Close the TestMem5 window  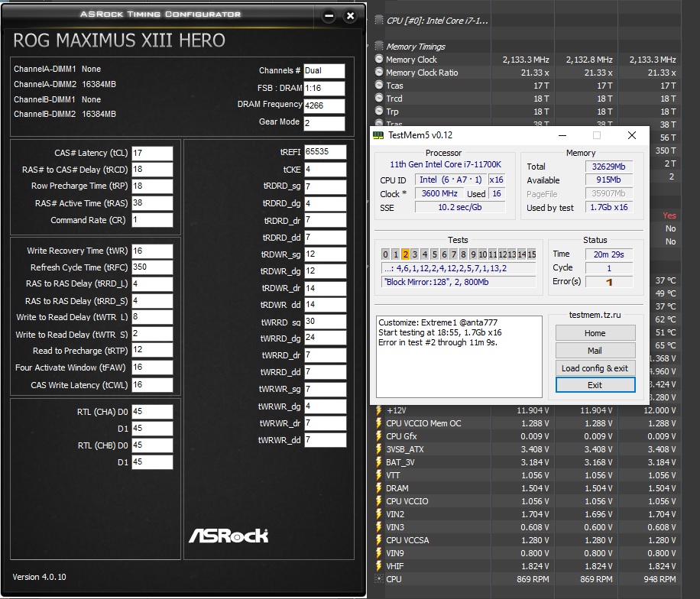tap(632, 135)
